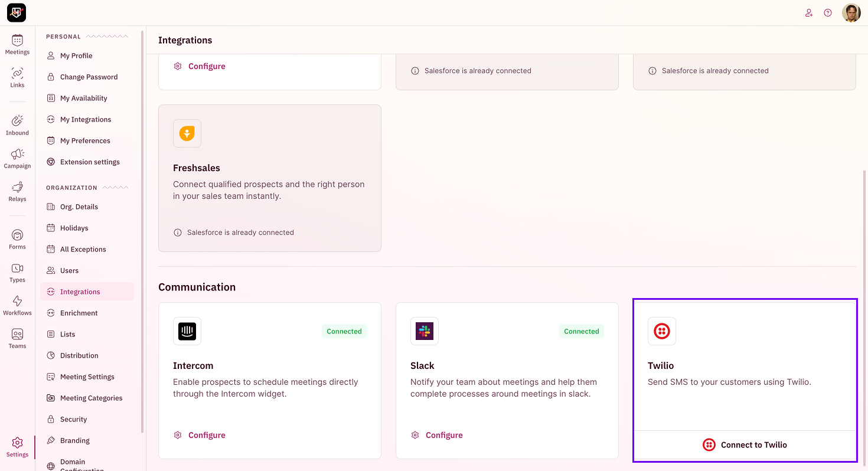The height and width of the screenshot is (471, 868).
Task: Click the app logo at top left
Action: [x=17, y=12]
